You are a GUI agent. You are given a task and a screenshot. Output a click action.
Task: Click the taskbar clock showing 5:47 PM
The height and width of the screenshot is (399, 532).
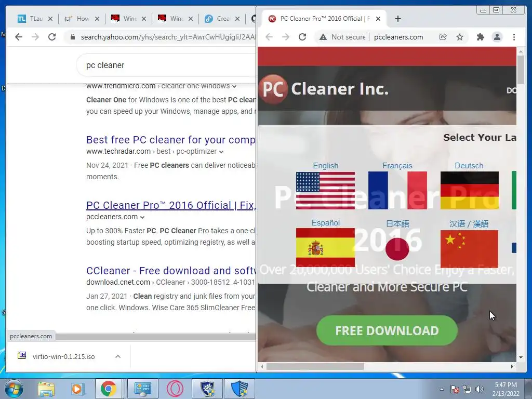pos(506,389)
